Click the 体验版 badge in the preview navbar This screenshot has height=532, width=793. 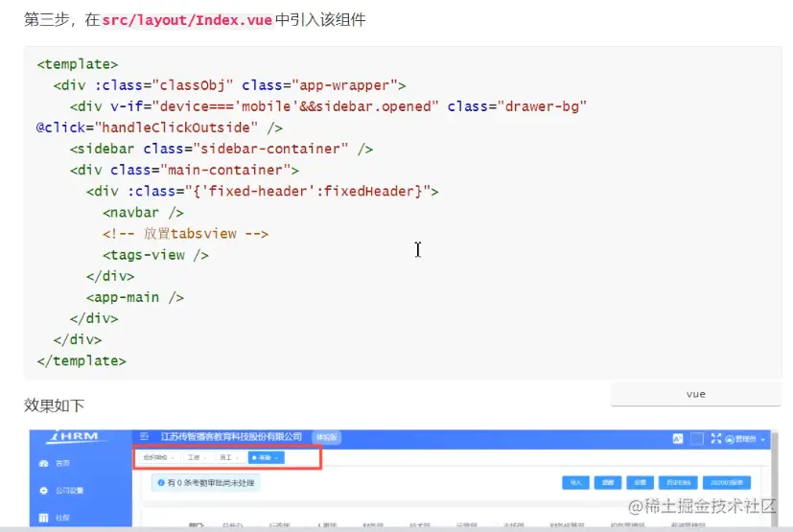(x=327, y=437)
